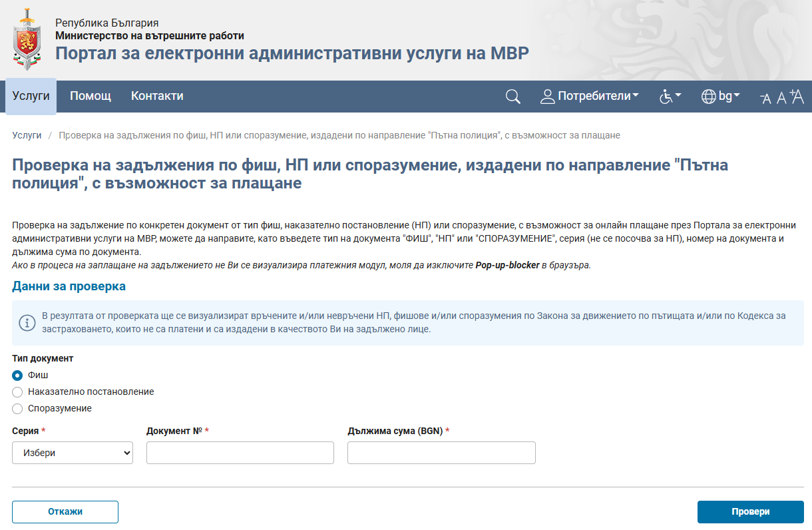Select Наказателно постановление radio option
This screenshot has height=530, width=812.
17,392
